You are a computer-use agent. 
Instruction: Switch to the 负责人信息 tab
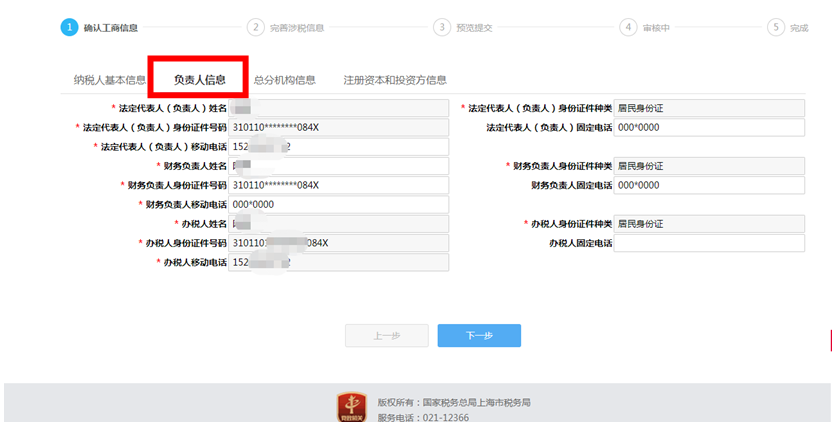click(200, 80)
